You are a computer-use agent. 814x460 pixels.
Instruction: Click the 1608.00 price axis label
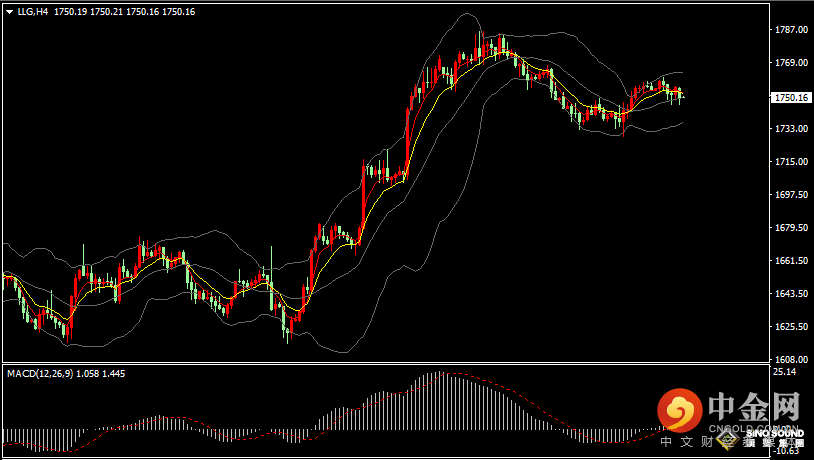(790, 359)
